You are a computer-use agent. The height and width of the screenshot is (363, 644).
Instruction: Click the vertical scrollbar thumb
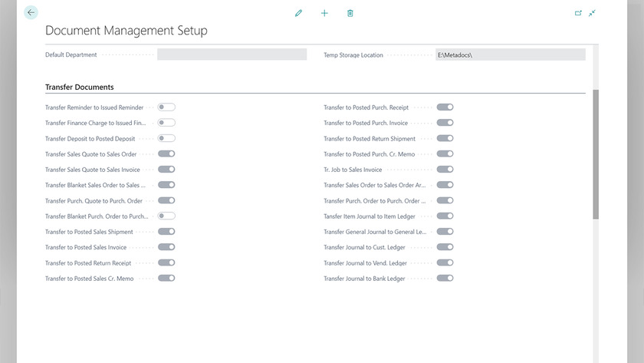(596, 154)
